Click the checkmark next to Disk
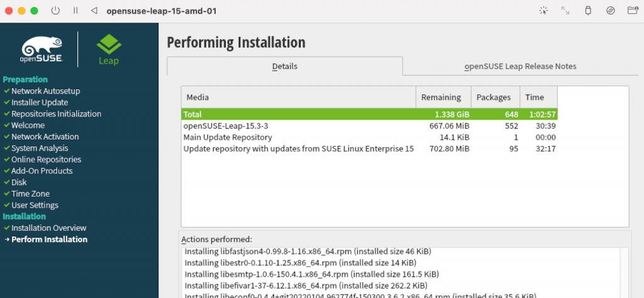 click(x=7, y=182)
